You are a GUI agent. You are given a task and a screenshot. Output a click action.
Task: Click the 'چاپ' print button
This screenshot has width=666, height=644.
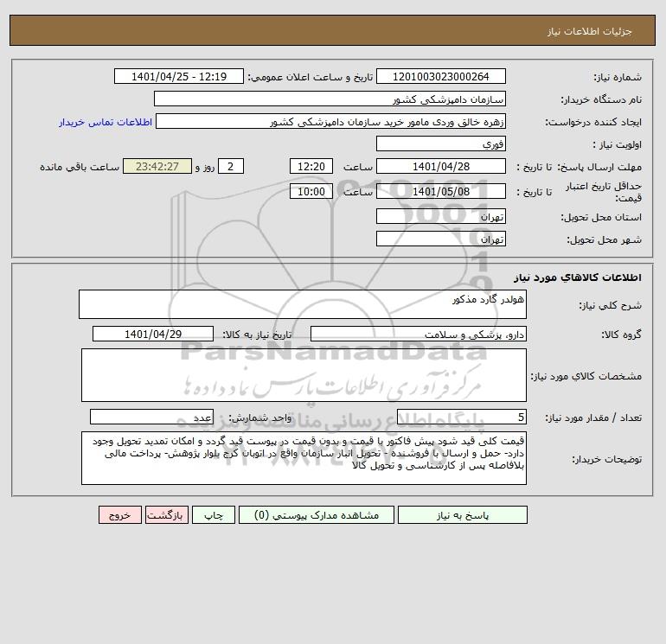214,515
